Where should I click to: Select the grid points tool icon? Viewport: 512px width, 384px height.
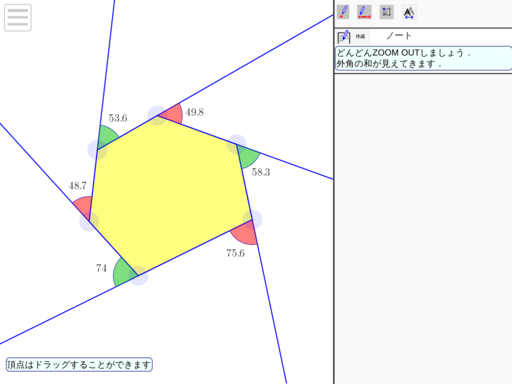pos(387,12)
